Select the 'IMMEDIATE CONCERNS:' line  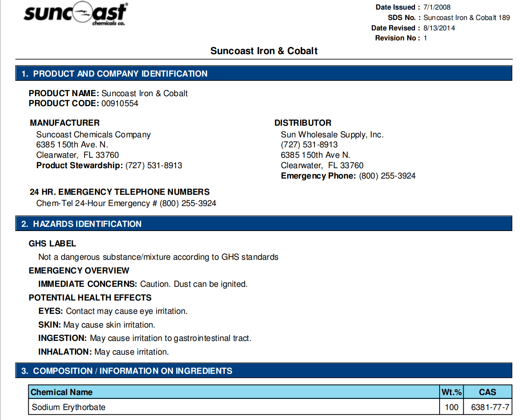(143, 284)
